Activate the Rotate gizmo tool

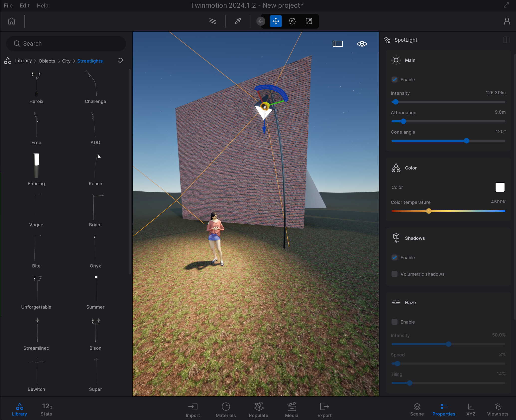click(292, 21)
